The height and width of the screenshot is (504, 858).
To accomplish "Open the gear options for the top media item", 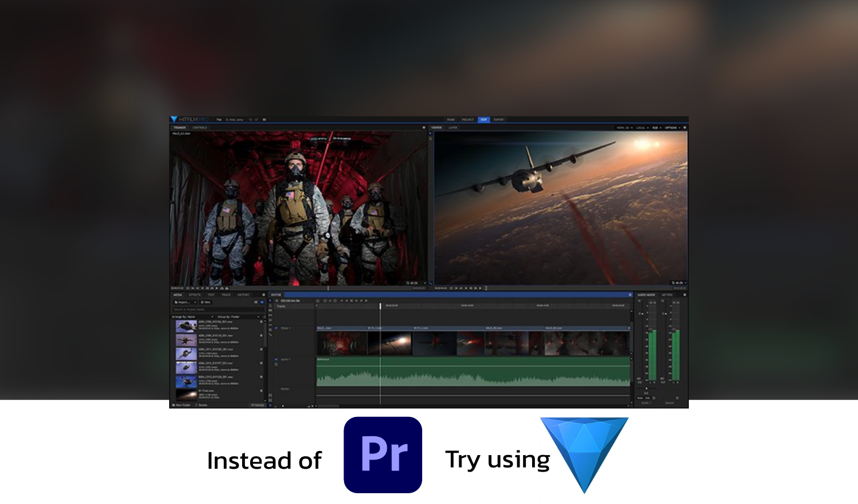I will (262, 322).
